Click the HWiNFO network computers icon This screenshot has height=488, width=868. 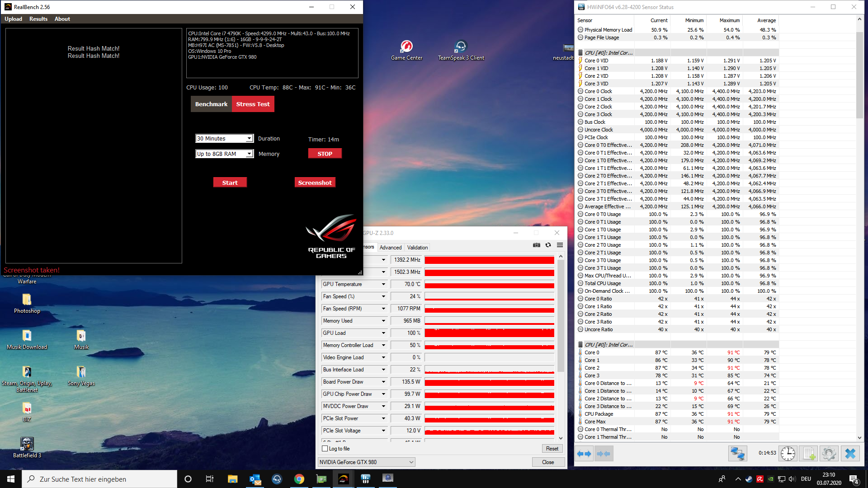pyautogui.click(x=737, y=453)
